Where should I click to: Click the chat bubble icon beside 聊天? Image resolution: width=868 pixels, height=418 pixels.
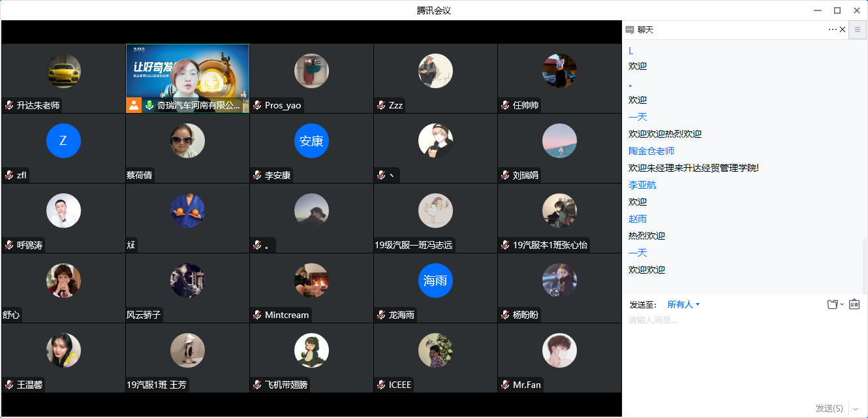pyautogui.click(x=630, y=30)
